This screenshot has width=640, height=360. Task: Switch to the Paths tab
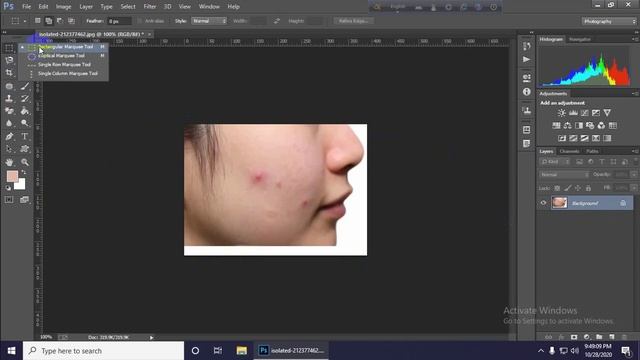click(x=592, y=151)
